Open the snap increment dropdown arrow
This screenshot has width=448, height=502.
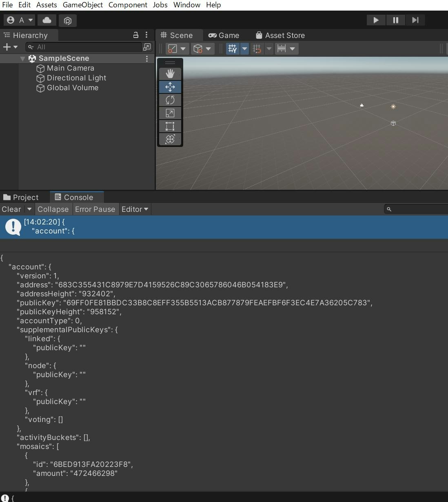point(292,49)
